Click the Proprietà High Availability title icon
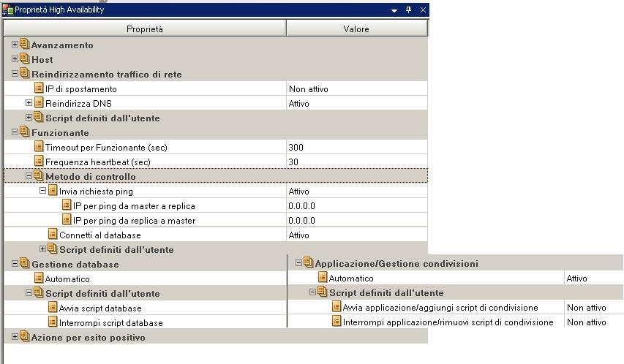Viewport: 624px width, 364px height. pyautogui.click(x=8, y=10)
